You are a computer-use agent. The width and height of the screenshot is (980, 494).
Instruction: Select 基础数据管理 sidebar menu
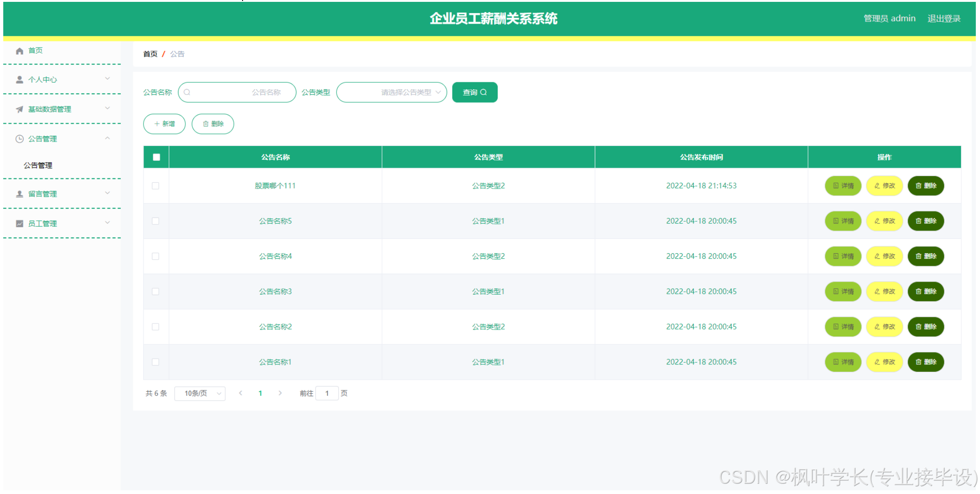tap(62, 109)
